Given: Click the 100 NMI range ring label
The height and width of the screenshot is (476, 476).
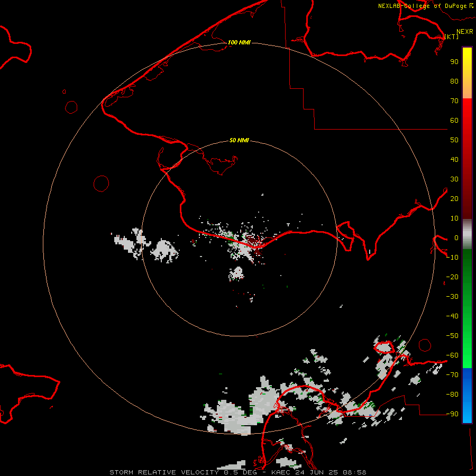Looking at the screenshot, I should pyautogui.click(x=239, y=42).
